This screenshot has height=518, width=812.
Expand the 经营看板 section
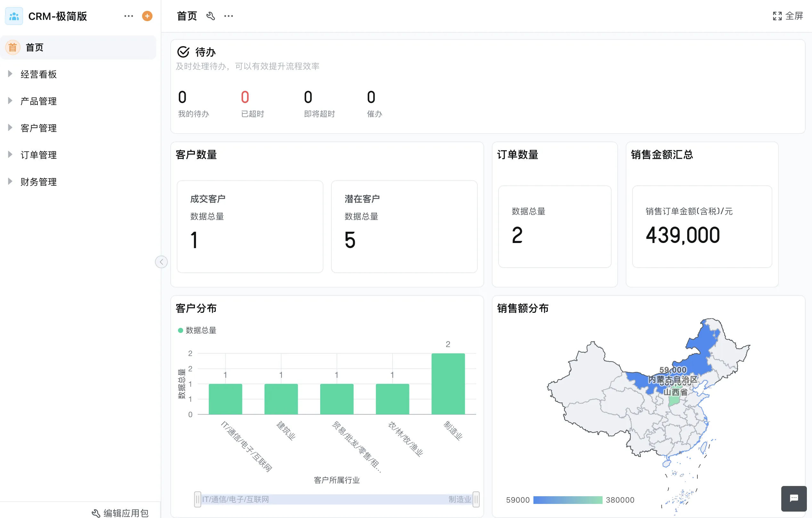(x=9, y=74)
